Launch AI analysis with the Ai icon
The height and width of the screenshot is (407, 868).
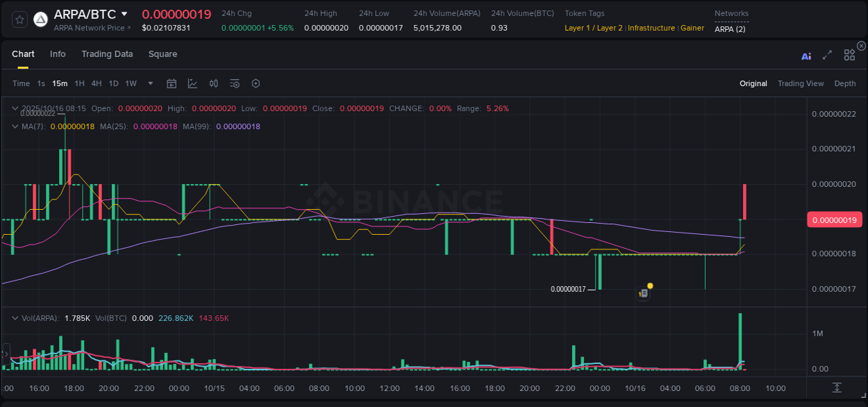coord(806,55)
